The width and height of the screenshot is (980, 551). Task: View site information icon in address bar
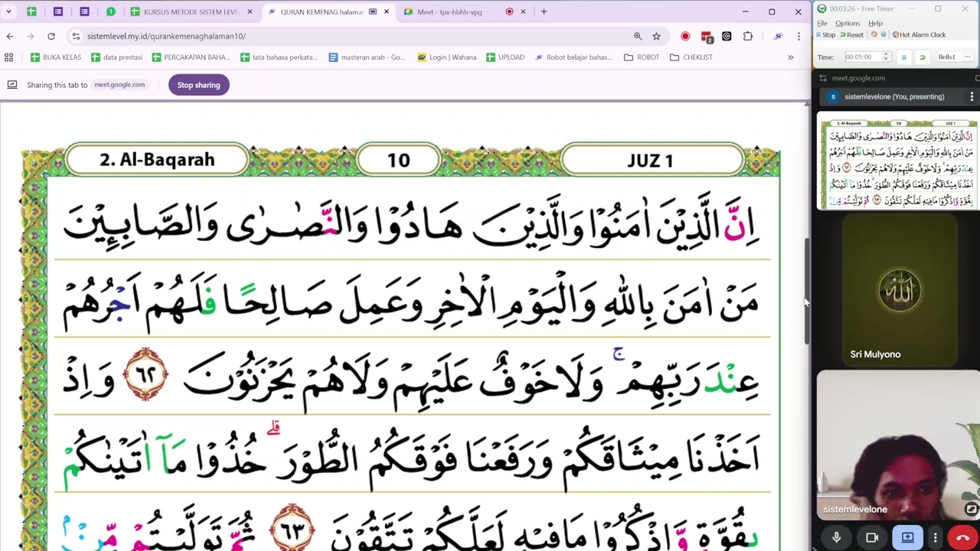tap(75, 36)
